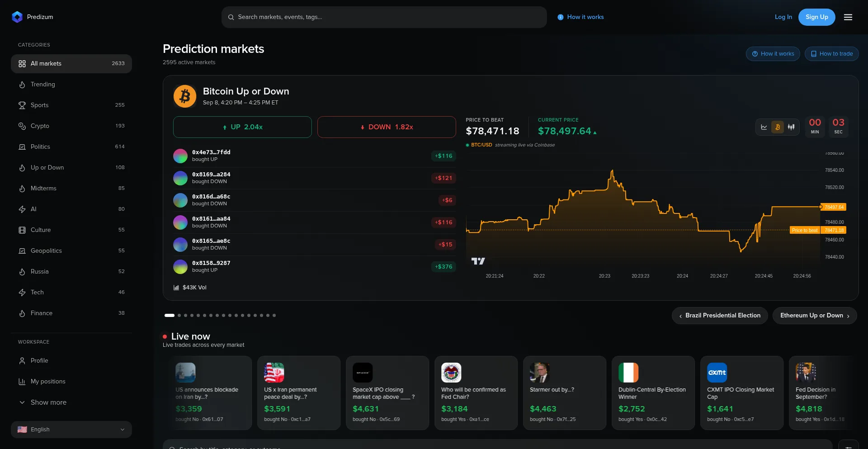Click trader 0x816d...a68c avatar
This screenshot has width=868, height=449.
[x=180, y=200]
